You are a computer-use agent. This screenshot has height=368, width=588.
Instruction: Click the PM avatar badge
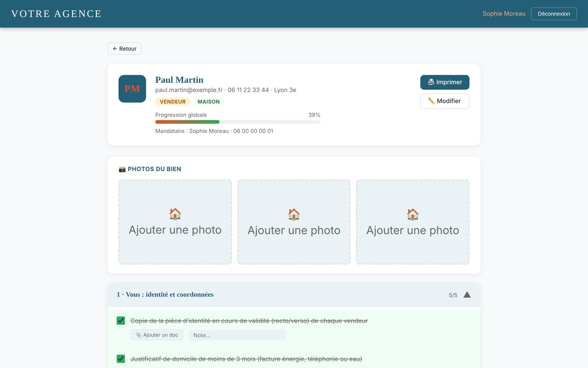tap(132, 89)
